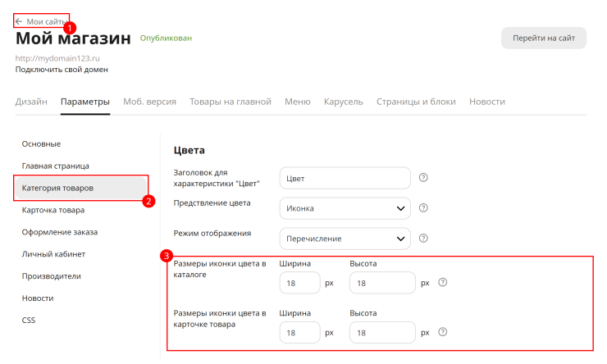The image size is (607, 364).
Task: Go back via Мои сайты arrow
Action: click(x=19, y=21)
